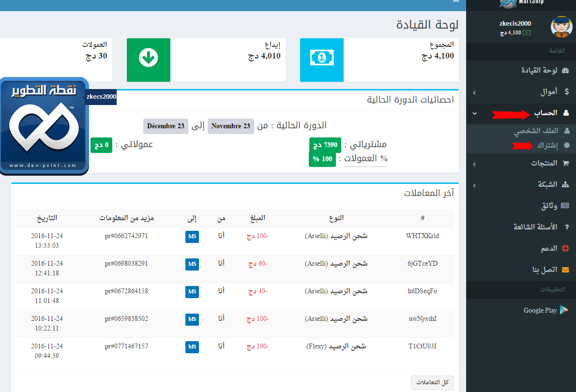Click the small banknote icon beside the sidebar balance
Image resolution: width=576 pixels, height=392 pixels.
pos(527,33)
